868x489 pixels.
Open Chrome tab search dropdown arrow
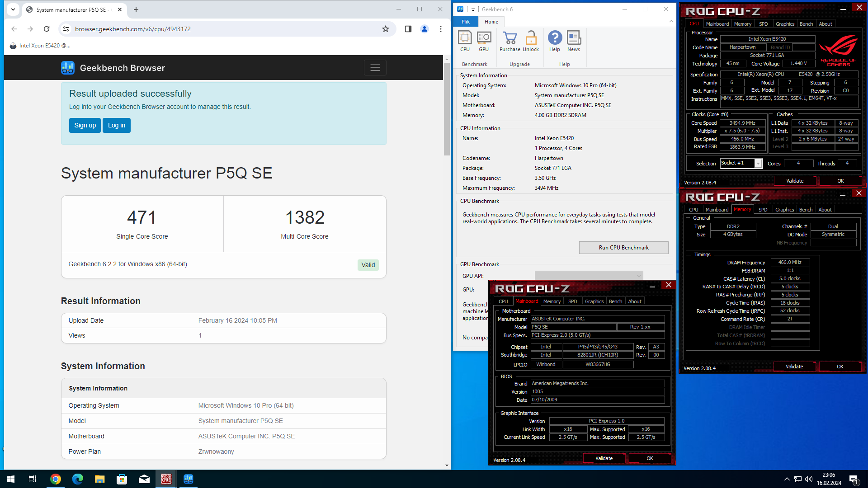13,9
